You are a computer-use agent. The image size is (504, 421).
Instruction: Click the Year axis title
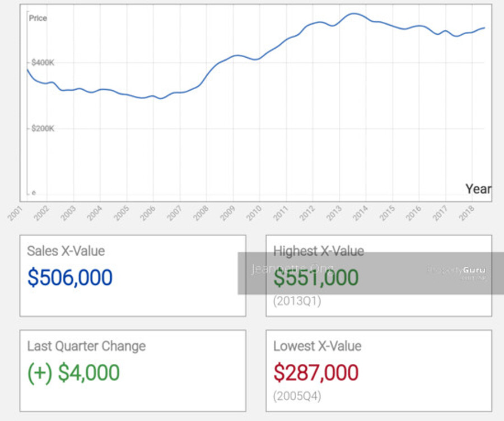coord(478,189)
